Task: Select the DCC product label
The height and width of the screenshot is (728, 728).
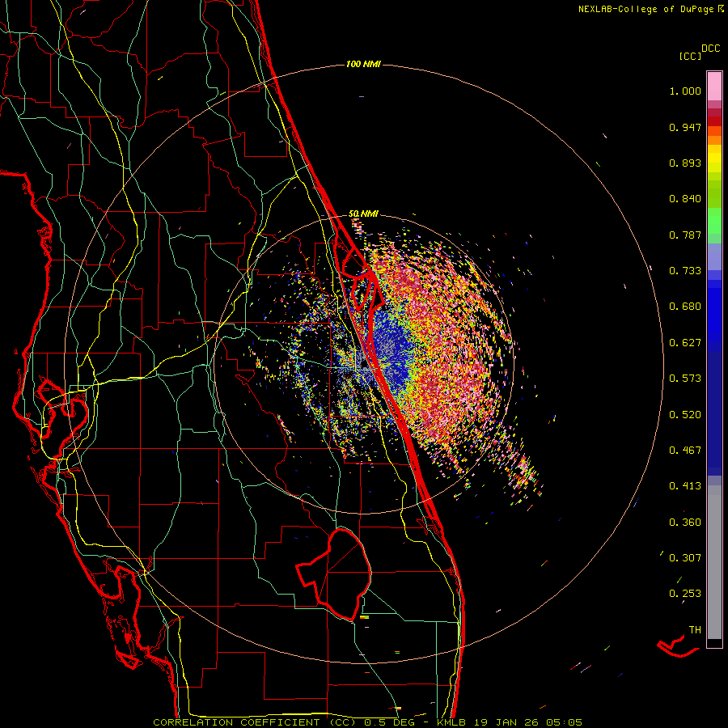Action: (711, 49)
